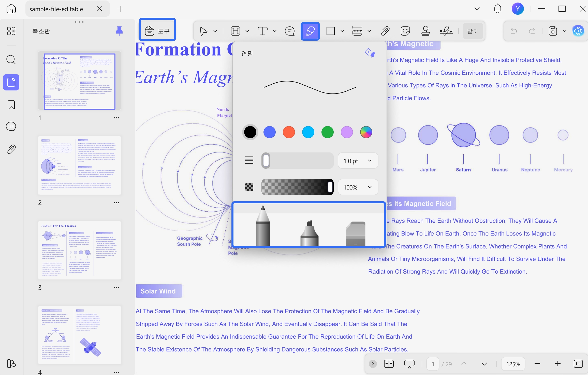Select the measurement ruler tool
The height and width of the screenshot is (375, 588).
pos(357,31)
